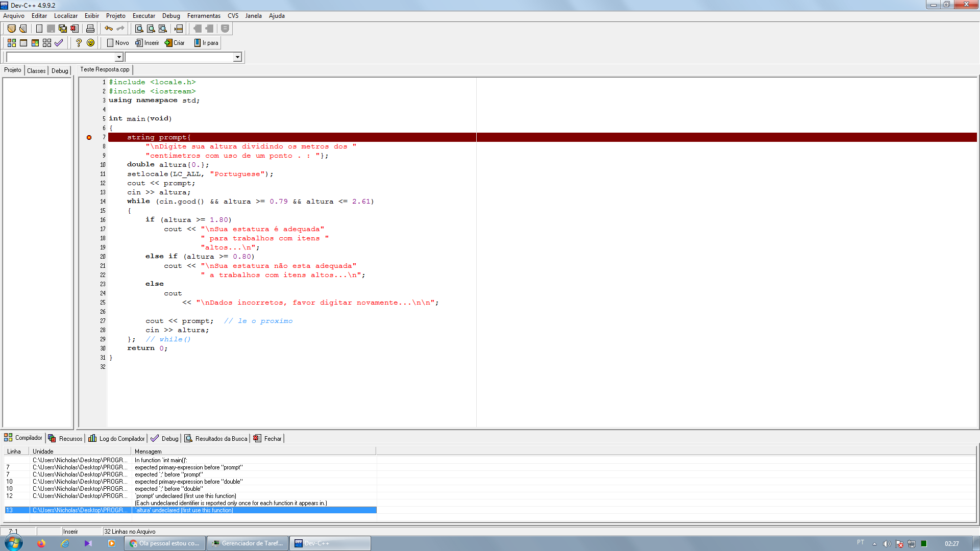Open the CVS menu
The width and height of the screenshot is (980, 551).
point(233,16)
